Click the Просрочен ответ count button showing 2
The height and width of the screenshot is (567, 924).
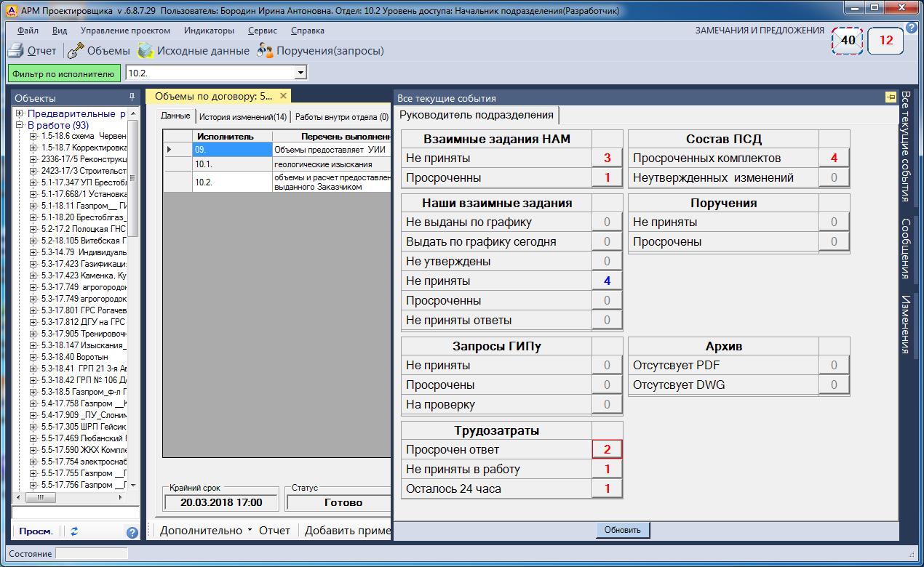(607, 449)
